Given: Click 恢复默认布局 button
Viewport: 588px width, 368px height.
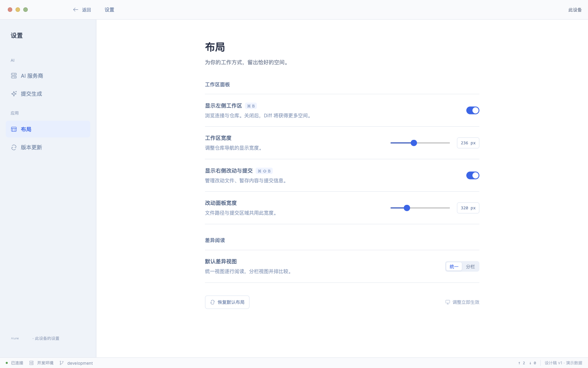Looking at the screenshot, I should (x=227, y=302).
